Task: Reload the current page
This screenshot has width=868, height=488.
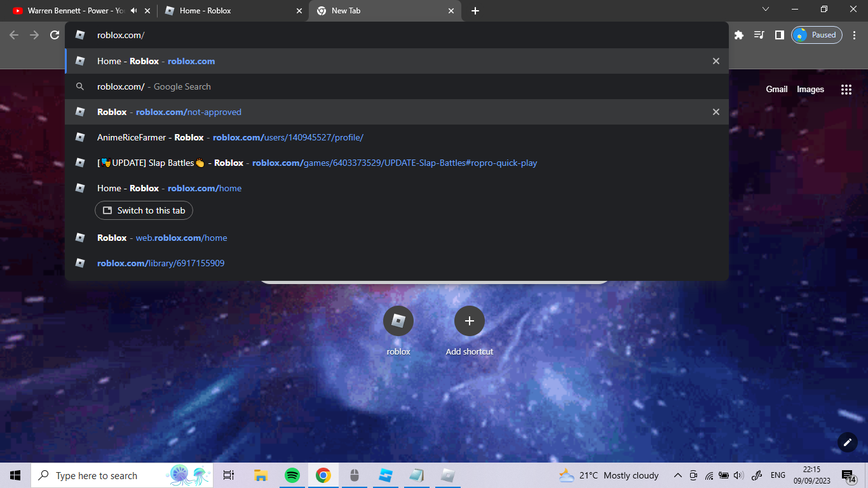Action: (55, 35)
